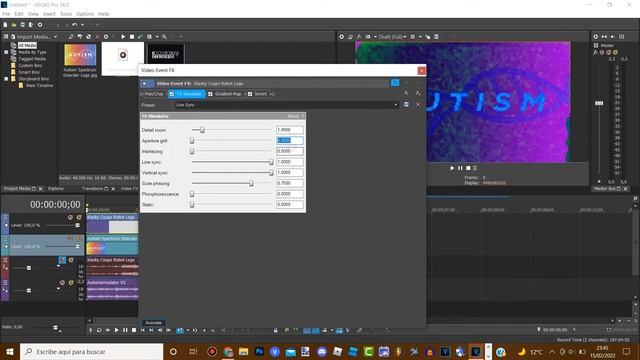Image resolution: width=640 pixels, height=360 pixels.
Task: Click the Scan phasing slider handle
Action: [x=251, y=183]
